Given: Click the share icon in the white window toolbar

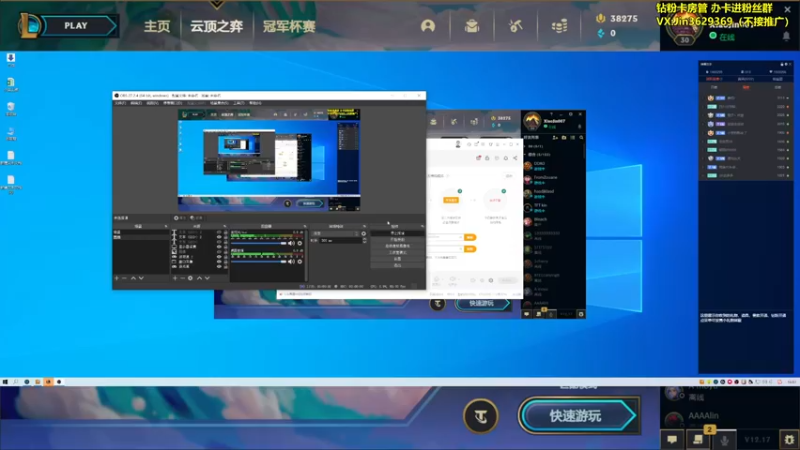Looking at the screenshot, I should coord(515,158).
